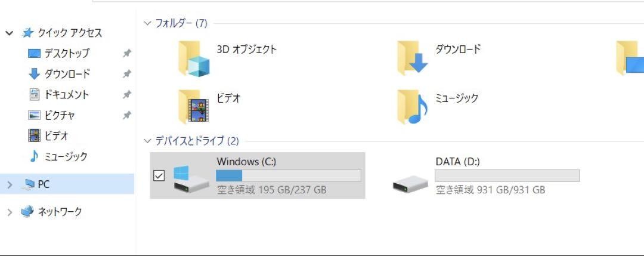Expand the PC tree node
644x256 pixels.
10,185
